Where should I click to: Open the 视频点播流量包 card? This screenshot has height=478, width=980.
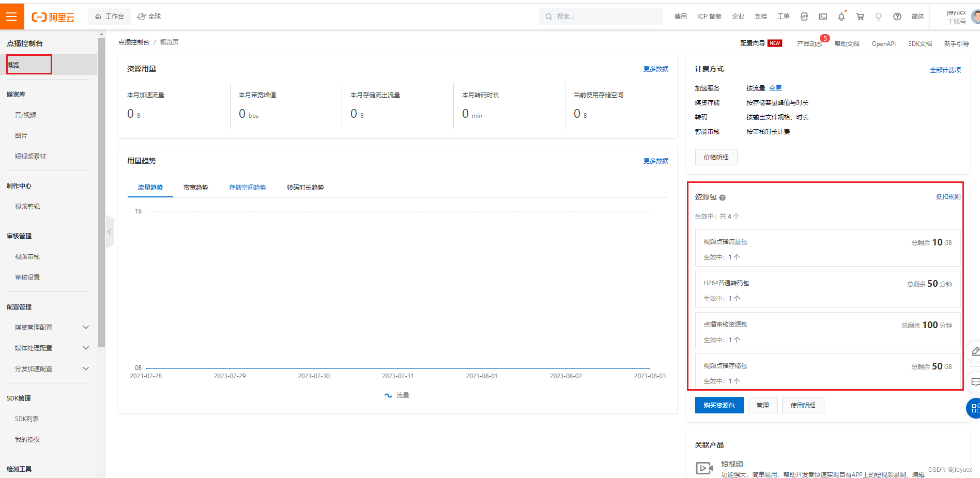[x=828, y=248]
